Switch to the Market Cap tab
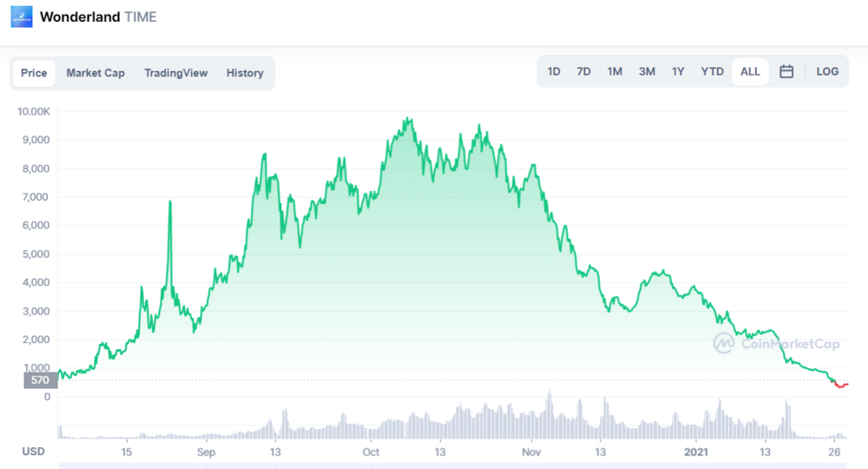Image resolution: width=868 pixels, height=469 pixels. coord(95,73)
